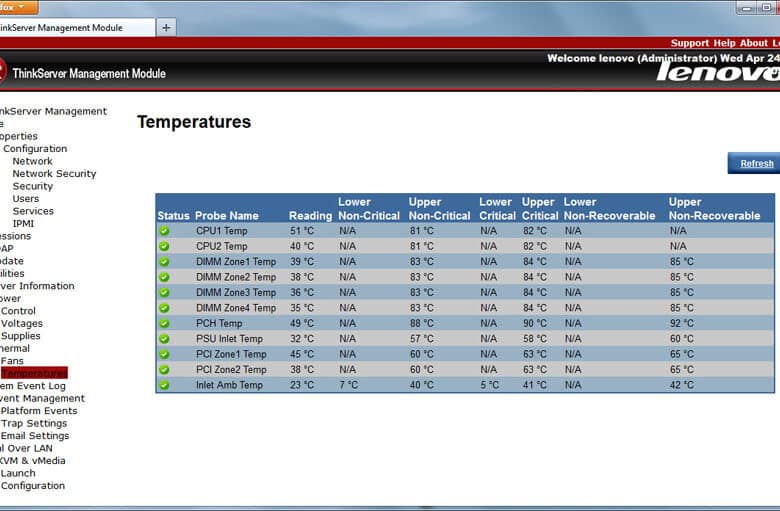Open Services page in sidebar
The image size is (780, 511).
pyautogui.click(x=33, y=211)
